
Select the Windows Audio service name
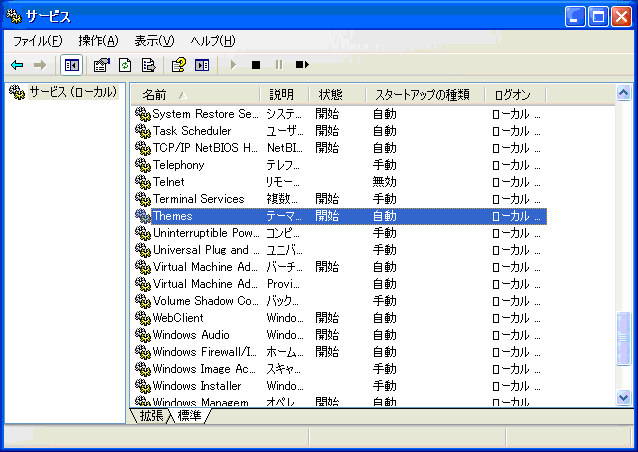191,335
